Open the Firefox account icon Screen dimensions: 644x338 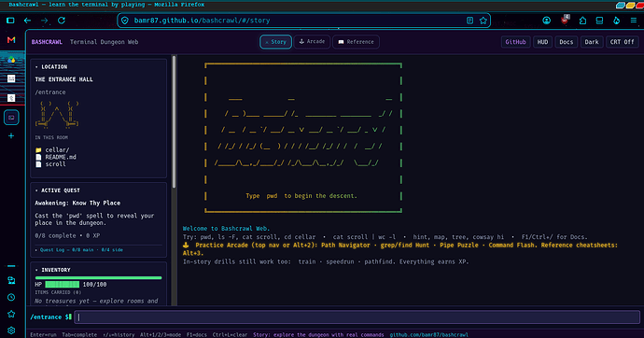point(546,21)
